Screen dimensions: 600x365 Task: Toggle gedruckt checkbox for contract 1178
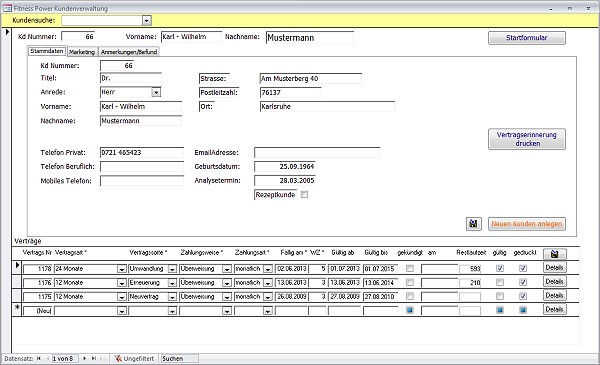click(523, 268)
